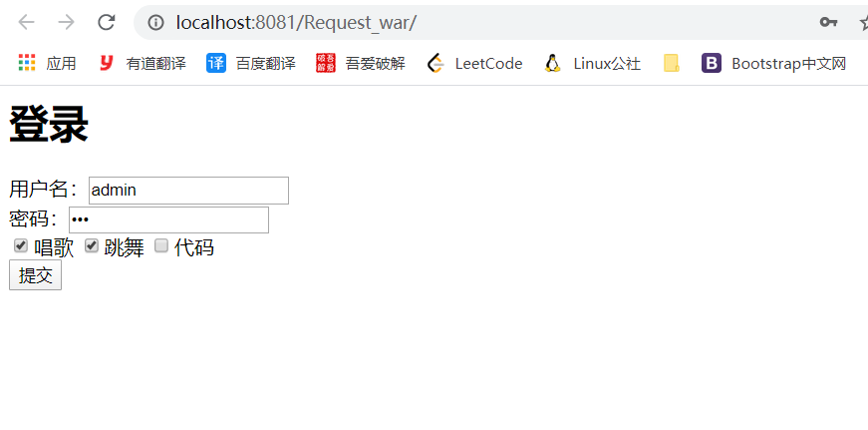Open the 吾爱破解 bookmark
The image size is (868, 430).
pyautogui.click(x=361, y=63)
